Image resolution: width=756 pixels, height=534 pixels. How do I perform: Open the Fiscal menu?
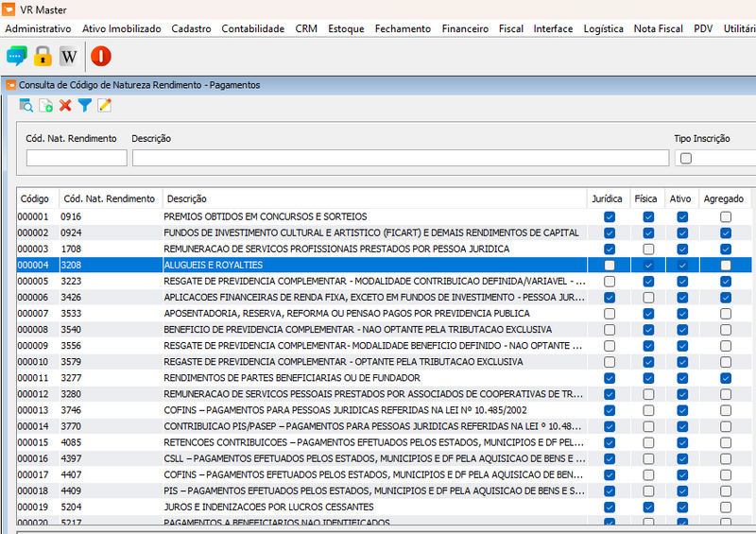(511, 28)
